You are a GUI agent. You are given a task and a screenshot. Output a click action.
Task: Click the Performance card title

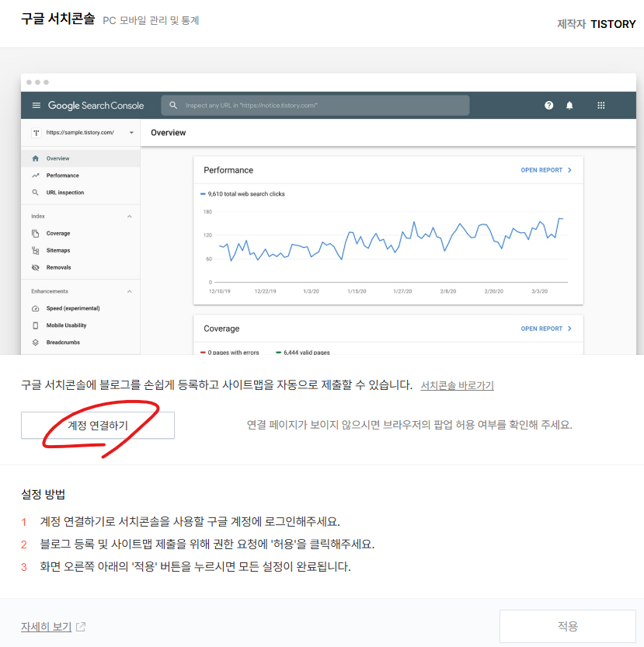[x=228, y=170]
